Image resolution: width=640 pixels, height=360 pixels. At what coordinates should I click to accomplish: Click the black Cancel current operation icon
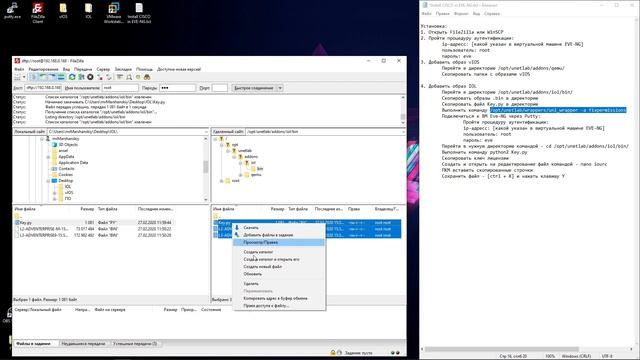[x=90, y=77]
